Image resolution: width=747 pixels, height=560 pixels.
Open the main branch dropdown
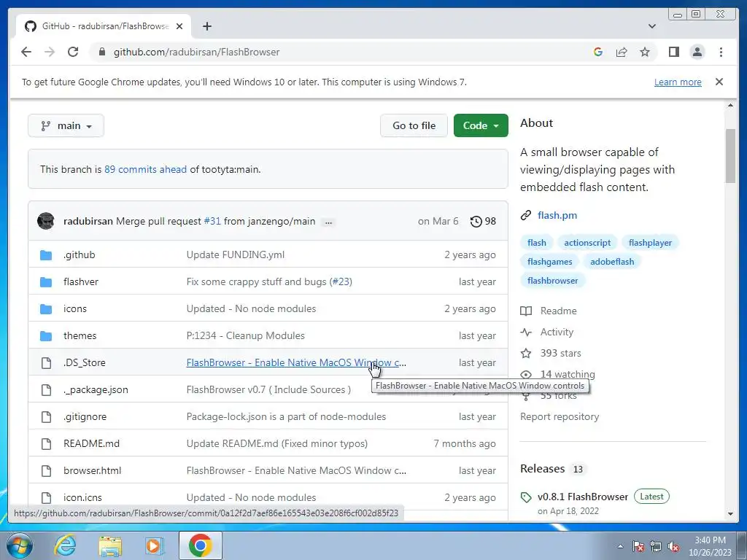tap(66, 125)
